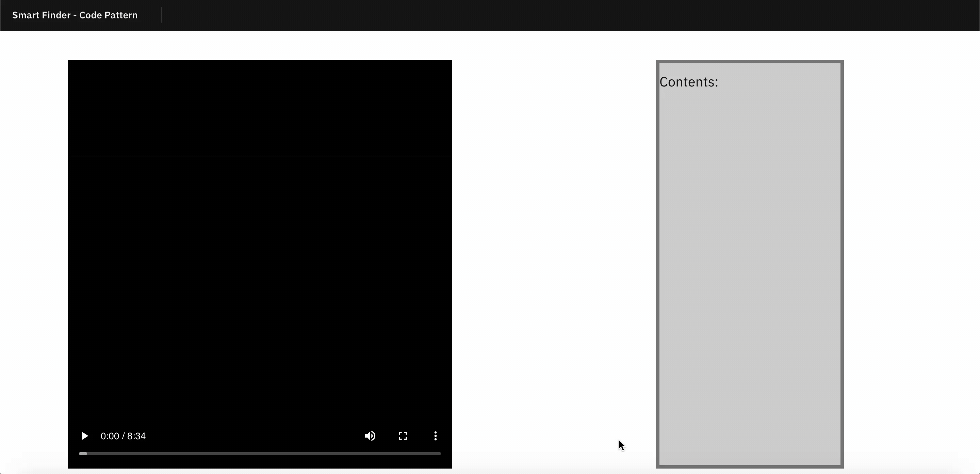The width and height of the screenshot is (980, 474).
Task: Click the empty dark header bar area
Action: [x=571, y=15]
